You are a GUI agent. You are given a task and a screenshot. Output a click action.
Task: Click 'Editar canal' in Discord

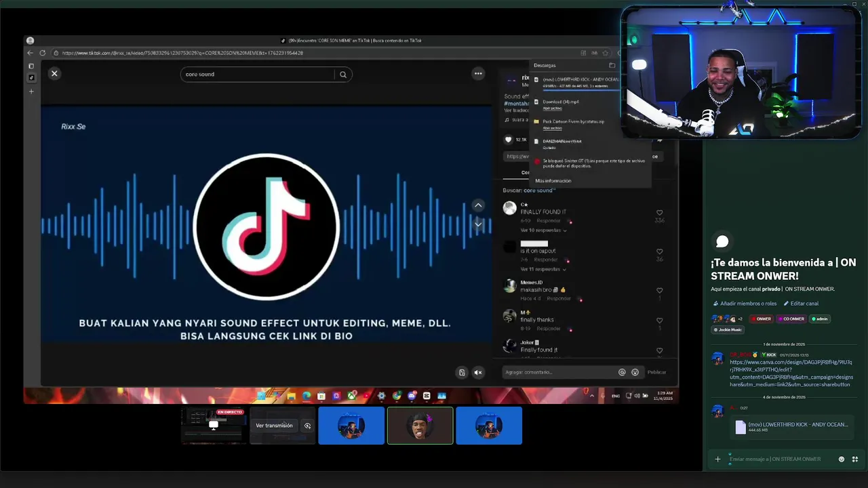tap(801, 304)
